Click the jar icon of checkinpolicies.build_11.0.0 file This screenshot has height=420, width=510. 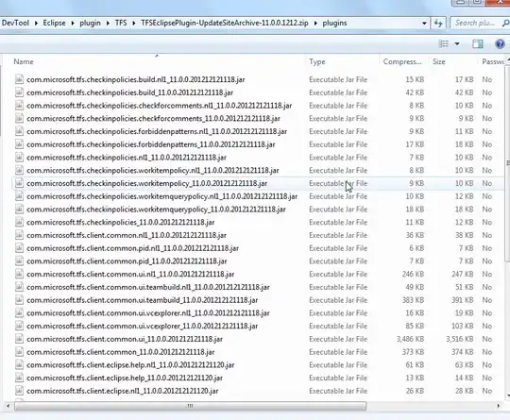point(19,92)
